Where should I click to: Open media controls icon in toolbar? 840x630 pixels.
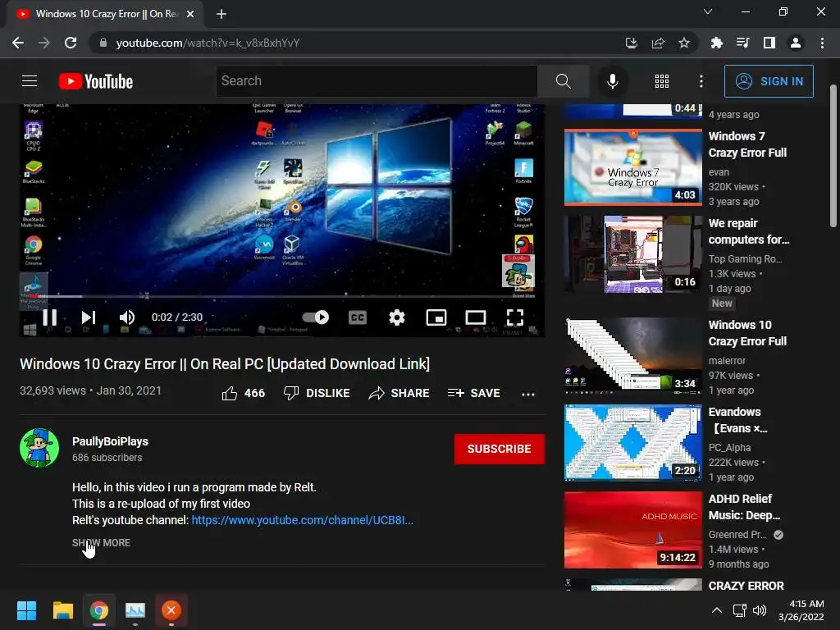(x=742, y=43)
